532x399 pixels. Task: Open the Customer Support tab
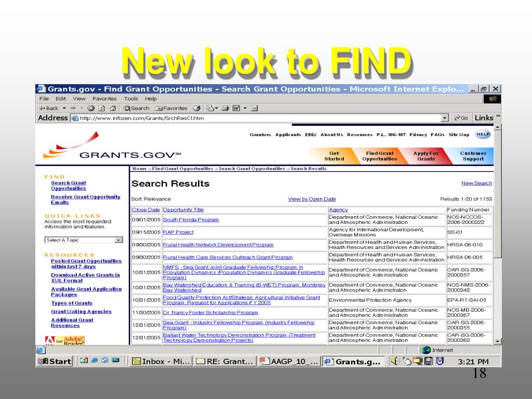click(x=473, y=156)
